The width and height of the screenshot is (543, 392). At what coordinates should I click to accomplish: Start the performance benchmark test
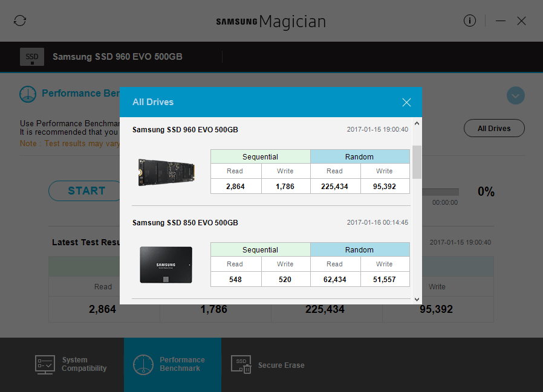85,191
